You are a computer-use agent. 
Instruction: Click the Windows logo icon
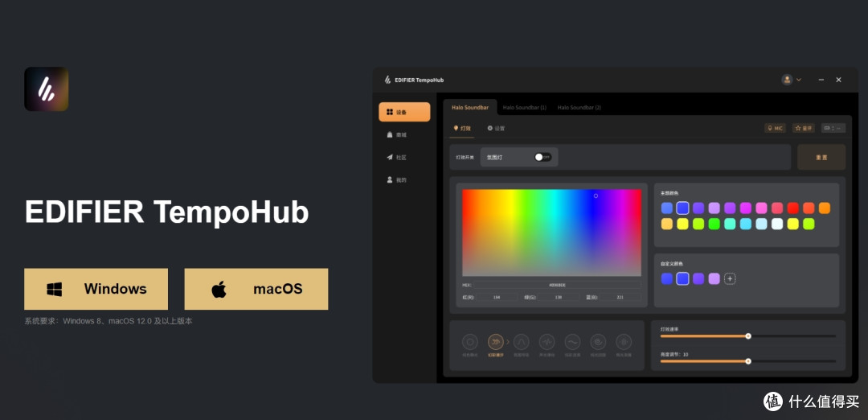[x=55, y=289]
